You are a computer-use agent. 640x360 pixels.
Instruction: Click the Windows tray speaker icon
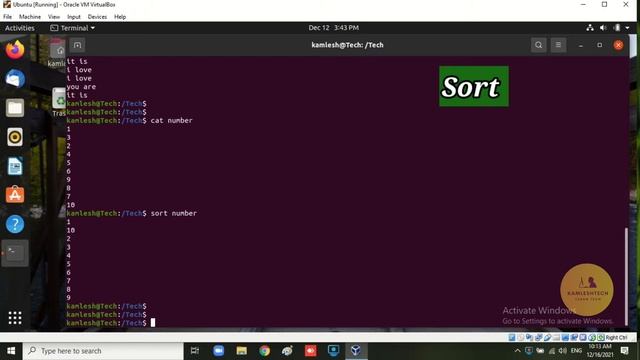(x=562, y=351)
